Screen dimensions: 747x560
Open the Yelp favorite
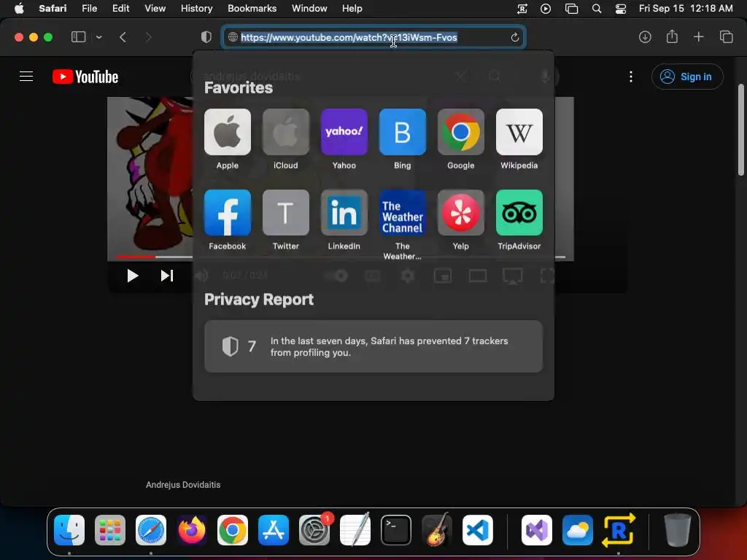(x=461, y=212)
